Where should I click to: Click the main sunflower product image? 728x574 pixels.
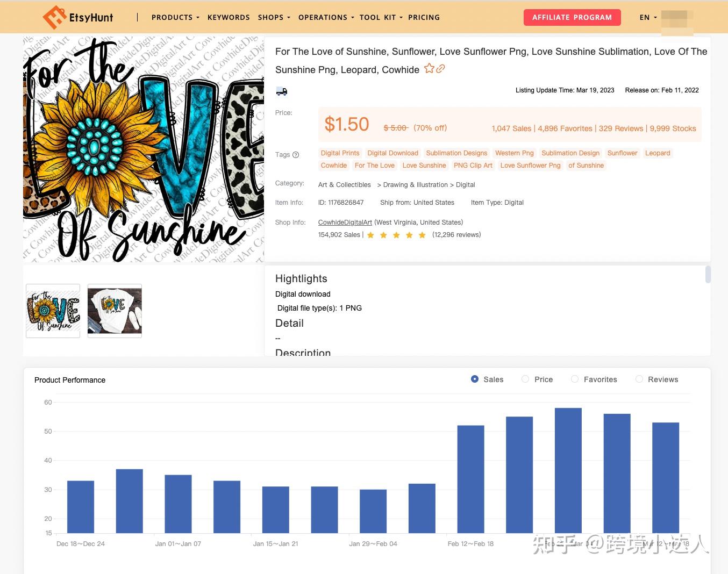tap(144, 149)
